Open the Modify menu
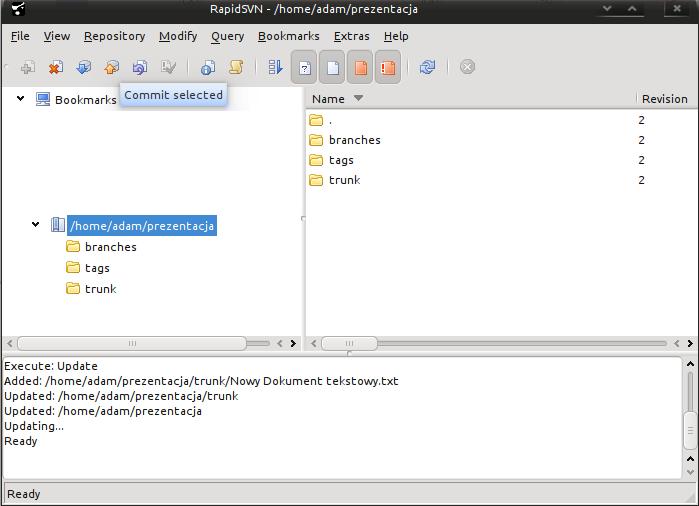This screenshot has height=506, width=699. (x=178, y=36)
